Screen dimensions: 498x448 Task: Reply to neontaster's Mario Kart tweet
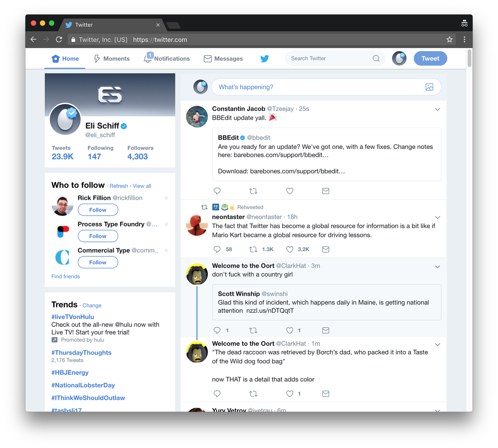[x=217, y=249]
